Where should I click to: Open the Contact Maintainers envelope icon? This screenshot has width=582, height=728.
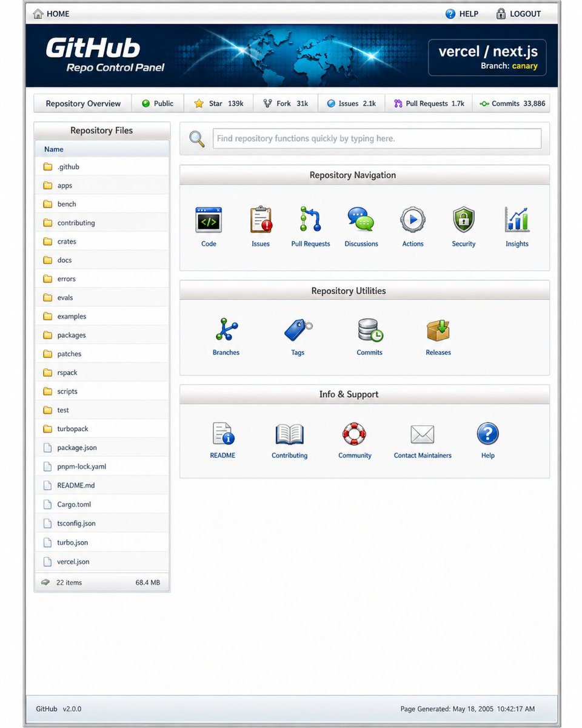pyautogui.click(x=423, y=434)
